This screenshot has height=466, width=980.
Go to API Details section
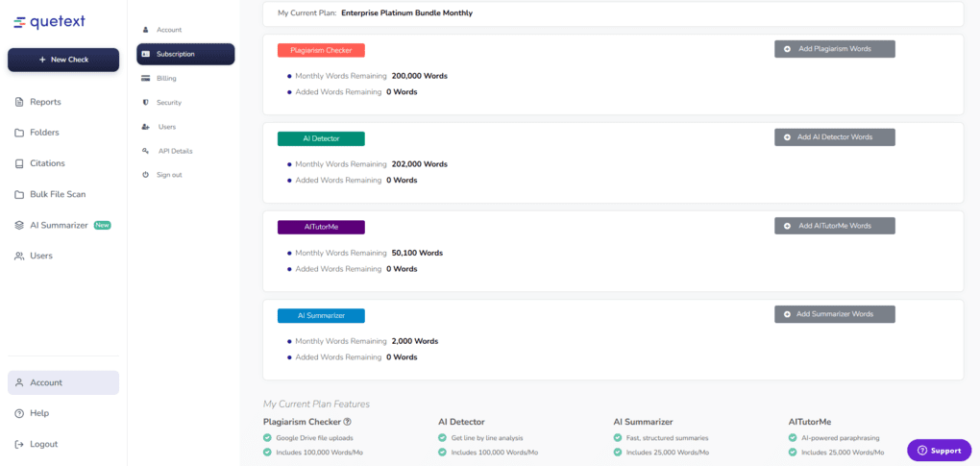point(175,151)
